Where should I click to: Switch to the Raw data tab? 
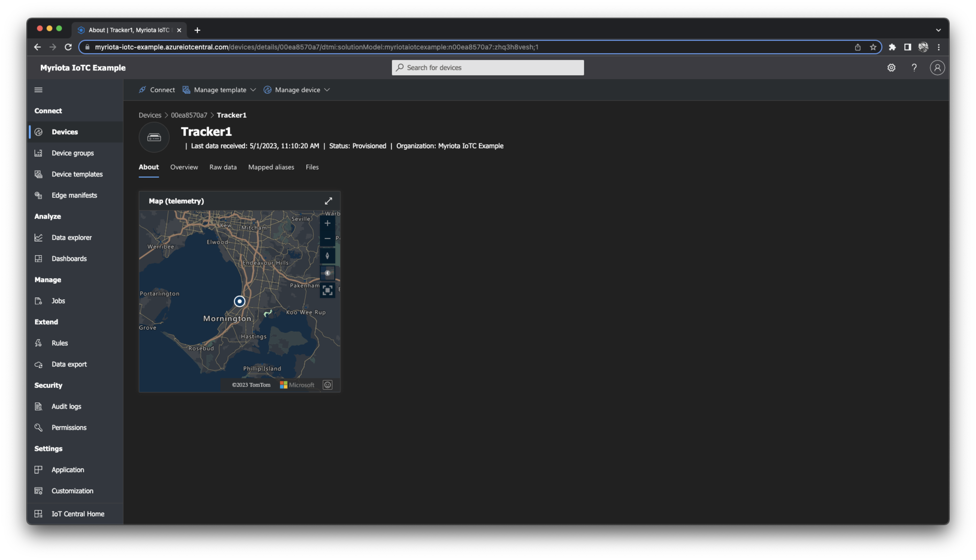223,167
